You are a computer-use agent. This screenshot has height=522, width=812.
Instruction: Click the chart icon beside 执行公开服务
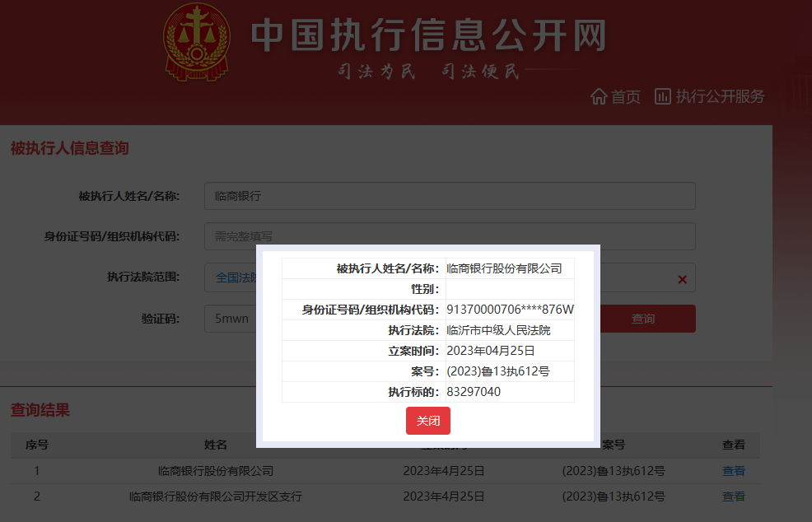[663, 96]
